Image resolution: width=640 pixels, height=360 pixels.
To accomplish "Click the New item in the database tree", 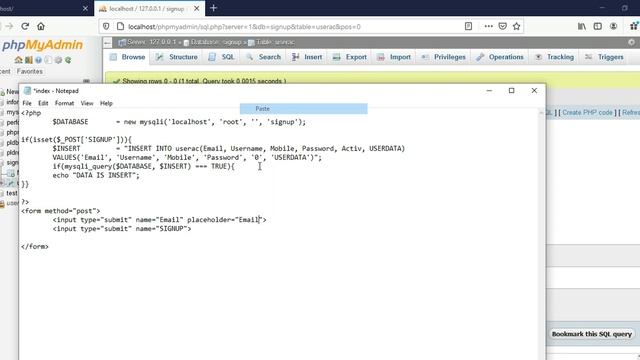I will [12, 91].
